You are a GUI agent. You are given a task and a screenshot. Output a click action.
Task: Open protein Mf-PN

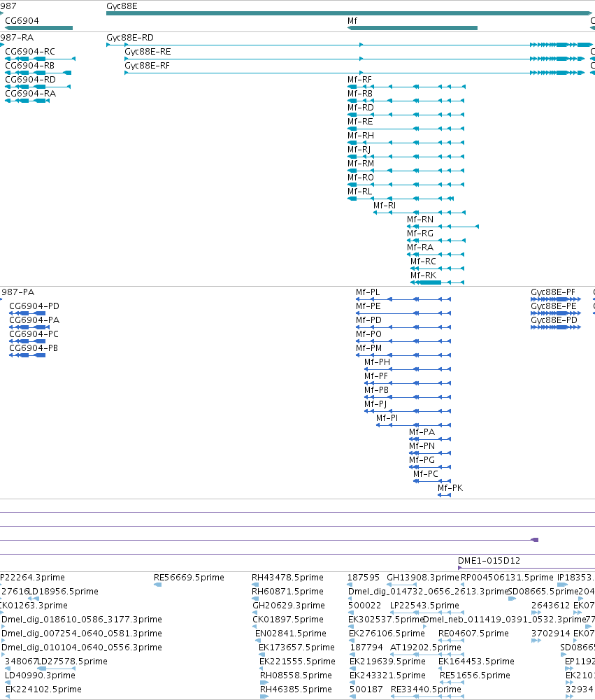point(422,446)
